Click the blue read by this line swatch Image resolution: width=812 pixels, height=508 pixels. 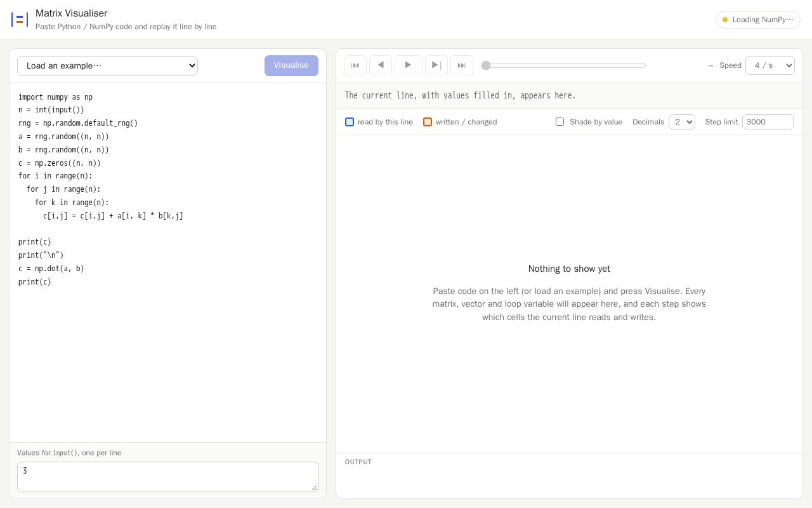(x=350, y=122)
